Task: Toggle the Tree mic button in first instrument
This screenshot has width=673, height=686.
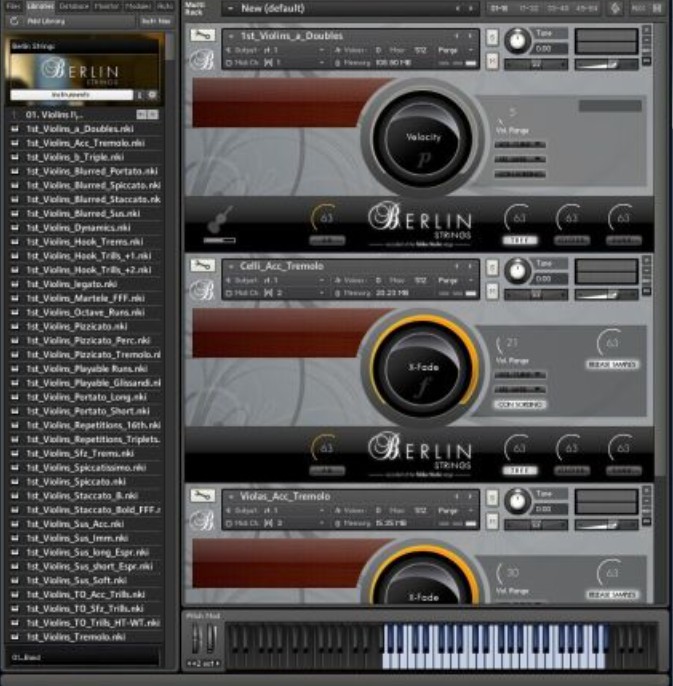Action: click(519, 240)
